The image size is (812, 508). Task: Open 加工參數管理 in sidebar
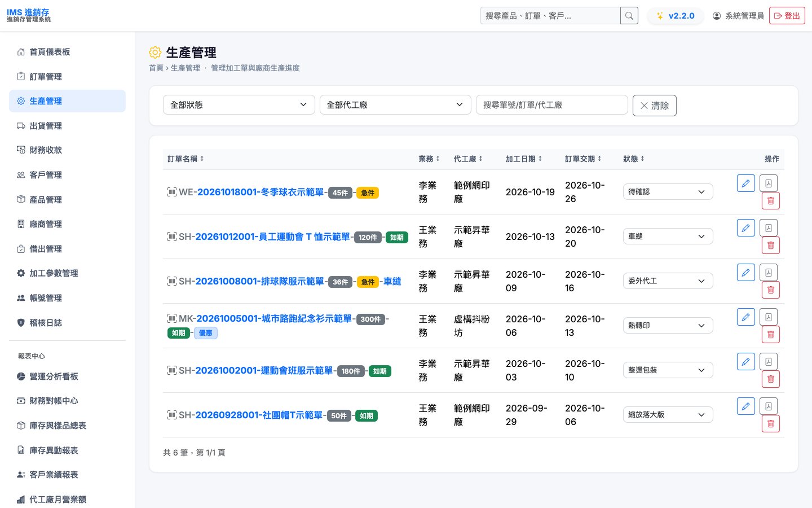67,273
